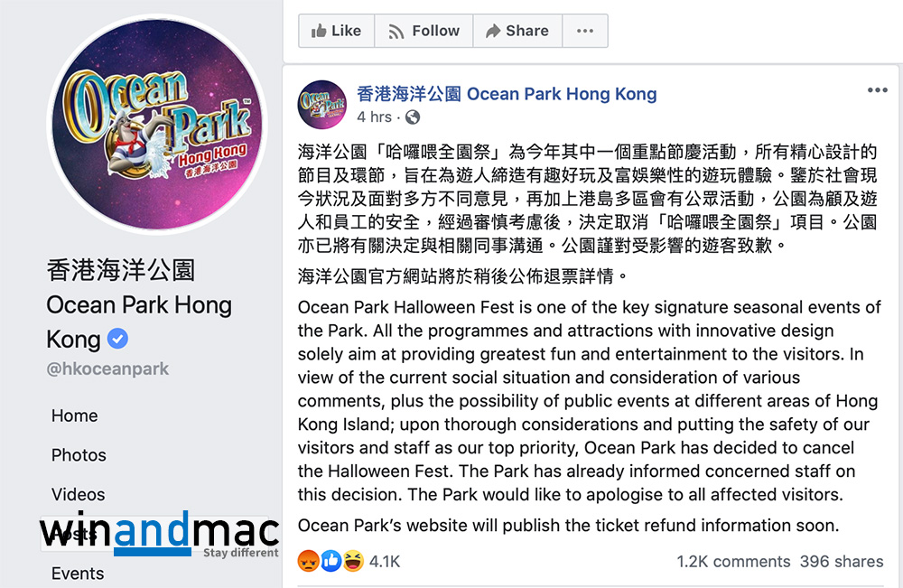Click the Follow feed icon
This screenshot has height=588, width=903.
pos(396,31)
